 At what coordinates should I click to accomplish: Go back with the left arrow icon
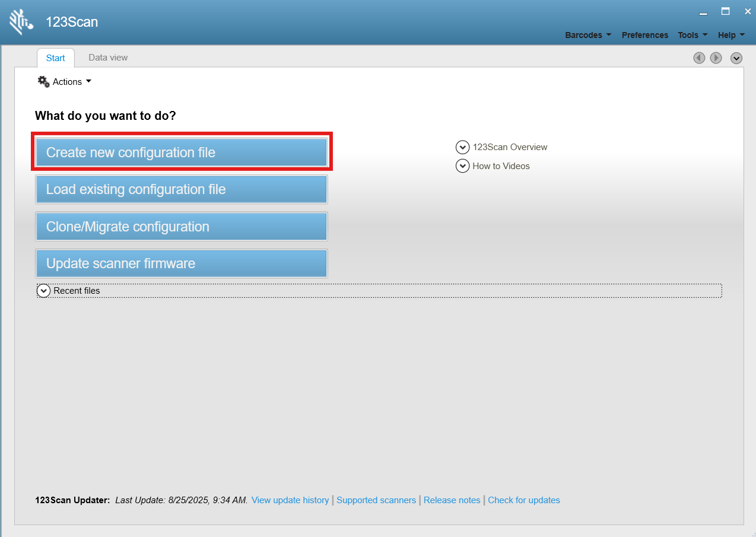(700, 58)
